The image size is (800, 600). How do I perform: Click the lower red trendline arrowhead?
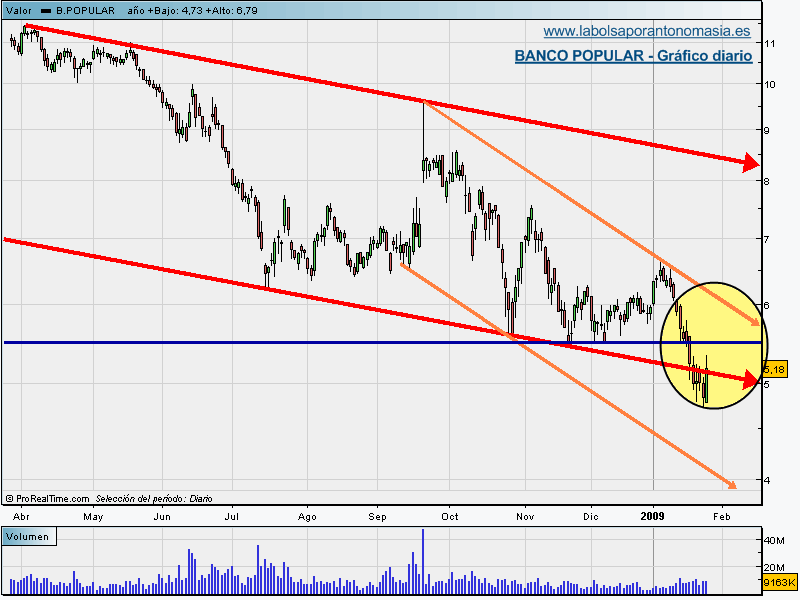(750, 378)
